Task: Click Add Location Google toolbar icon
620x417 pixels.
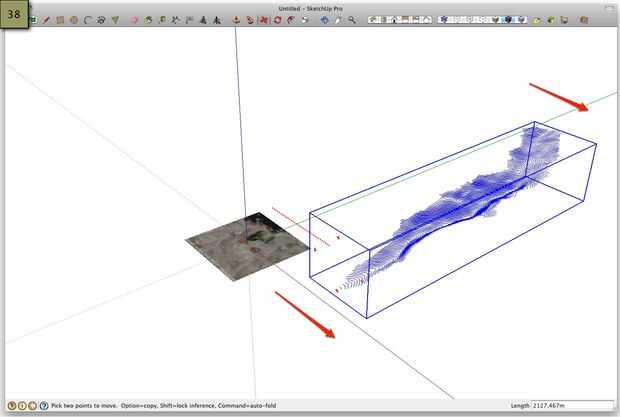Action: [x=537, y=20]
